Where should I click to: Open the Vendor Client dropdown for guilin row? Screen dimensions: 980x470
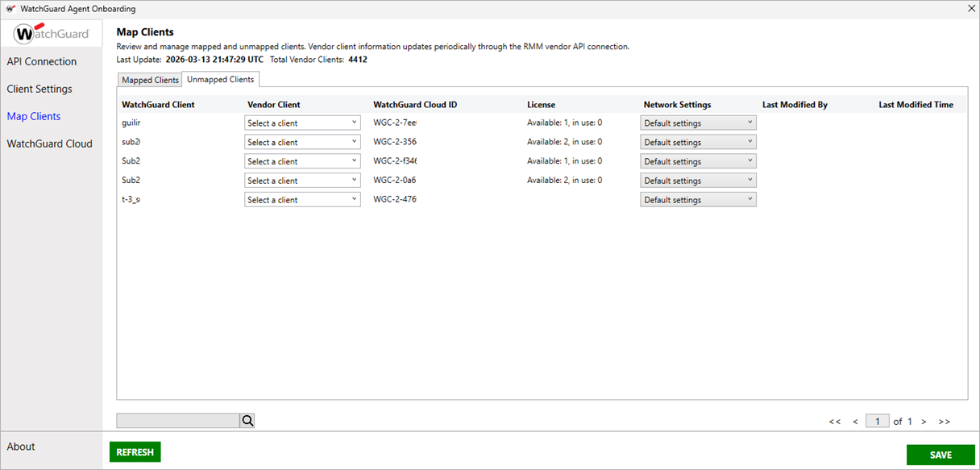point(302,123)
